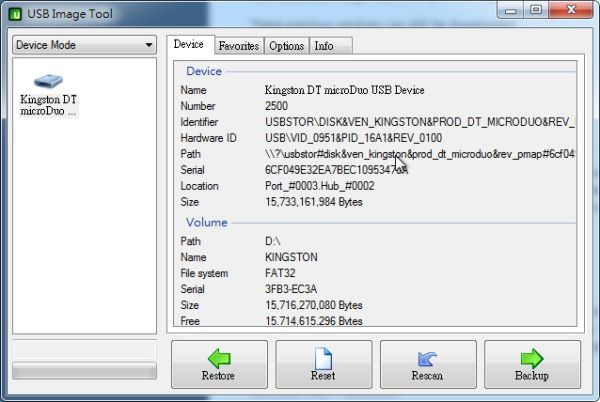Open the Device Mode dropdown
This screenshot has height=402, width=600.
click(x=84, y=45)
